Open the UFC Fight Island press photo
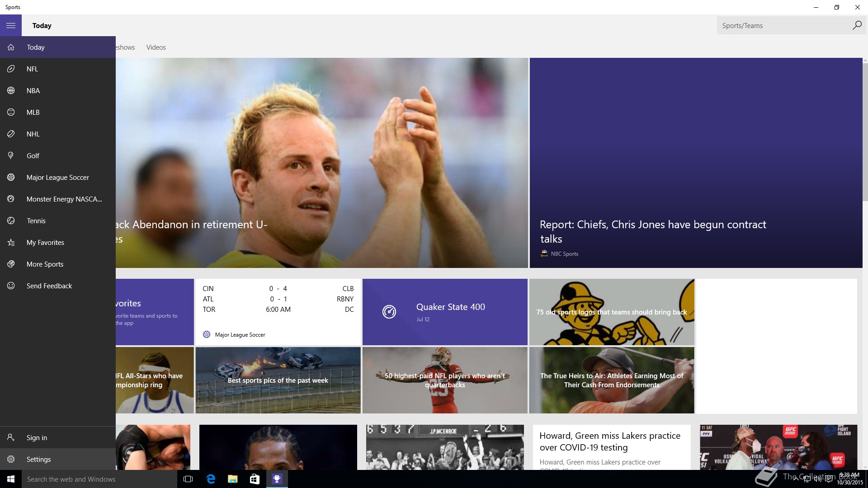The height and width of the screenshot is (488, 868). pos(778,447)
